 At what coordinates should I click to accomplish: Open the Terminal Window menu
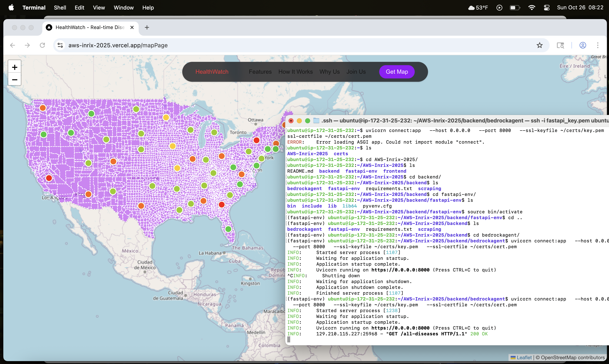[124, 8]
